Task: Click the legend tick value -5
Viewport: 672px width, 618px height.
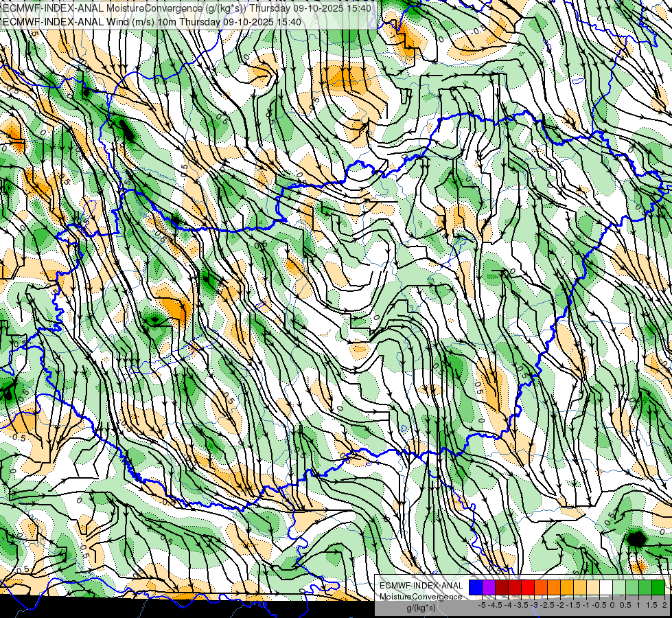Action: pos(482,605)
